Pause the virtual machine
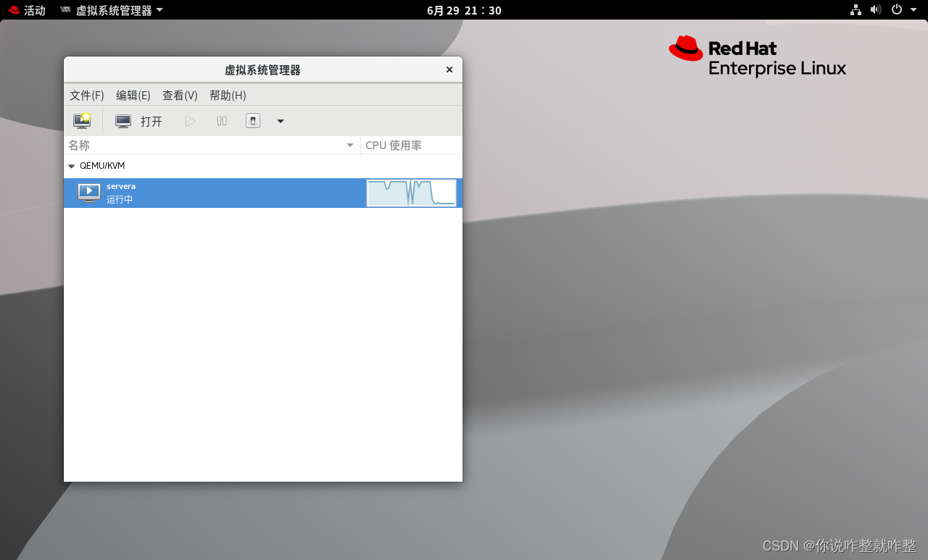The width and height of the screenshot is (928, 560). (222, 121)
